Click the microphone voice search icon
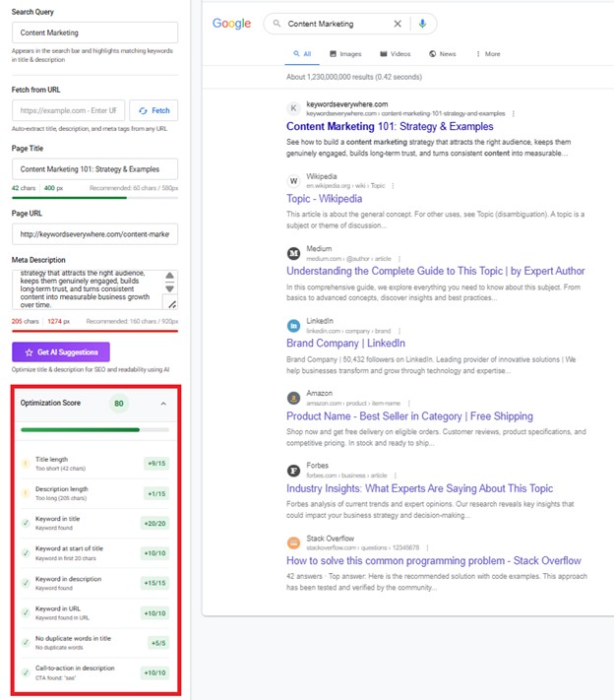The width and height of the screenshot is (614, 700). [x=422, y=24]
